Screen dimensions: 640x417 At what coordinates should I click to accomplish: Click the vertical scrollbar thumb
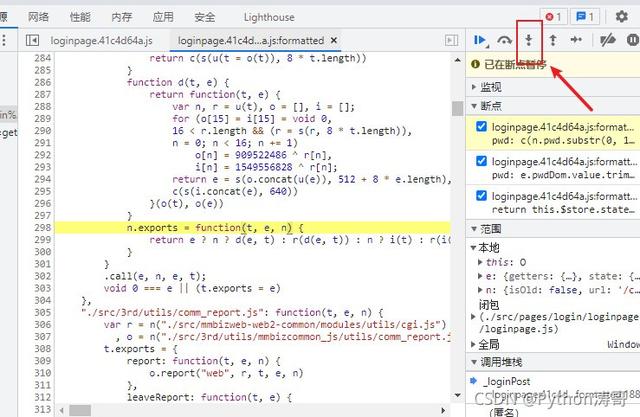click(458, 109)
